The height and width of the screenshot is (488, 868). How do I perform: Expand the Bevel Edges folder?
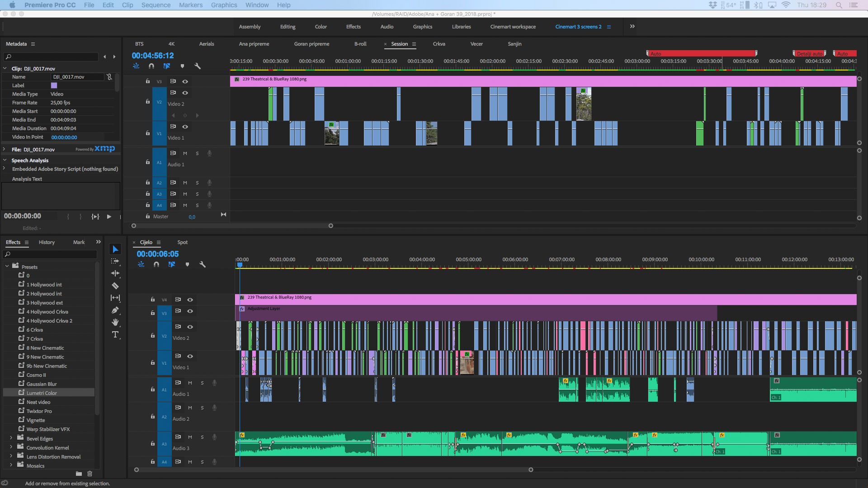[x=11, y=438]
